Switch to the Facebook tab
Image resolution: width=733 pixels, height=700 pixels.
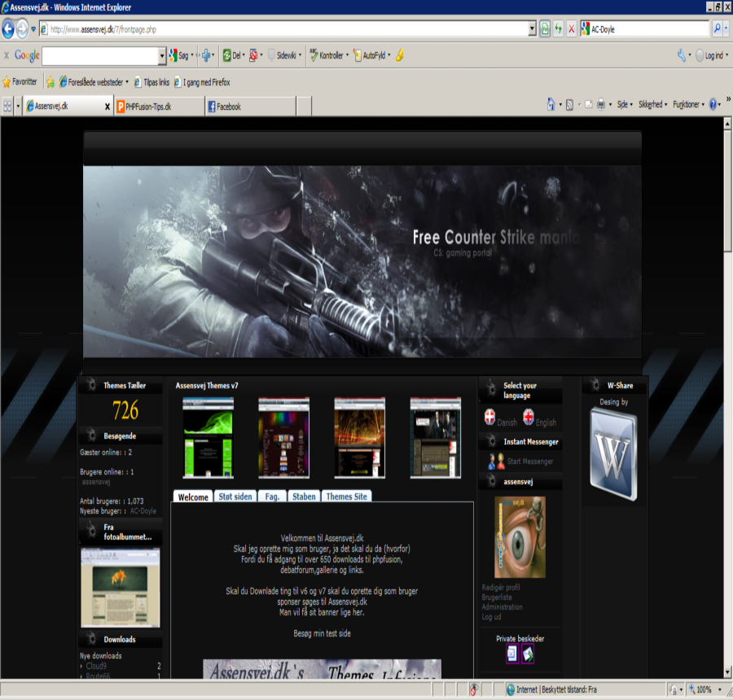coord(251,107)
